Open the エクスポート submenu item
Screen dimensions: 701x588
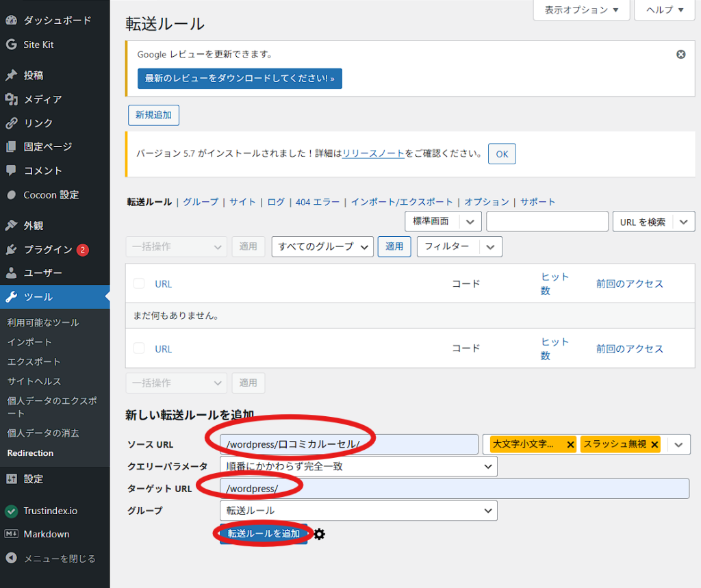pyautogui.click(x=34, y=361)
